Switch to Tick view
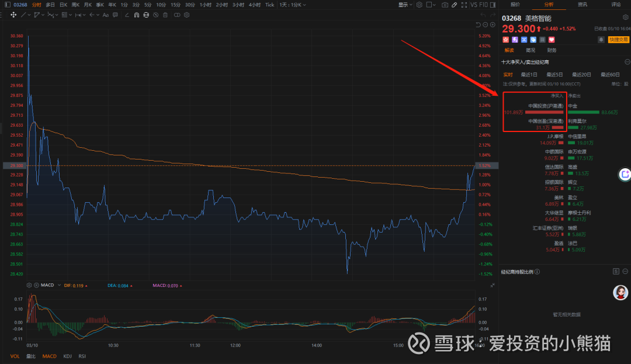Viewport: 631px width, 364px height. pos(269,5)
